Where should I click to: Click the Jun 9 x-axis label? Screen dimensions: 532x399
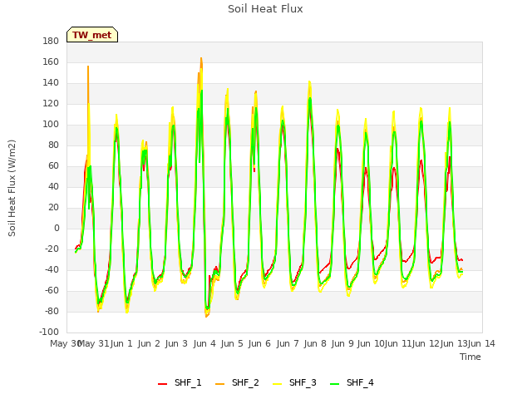[342, 343]
